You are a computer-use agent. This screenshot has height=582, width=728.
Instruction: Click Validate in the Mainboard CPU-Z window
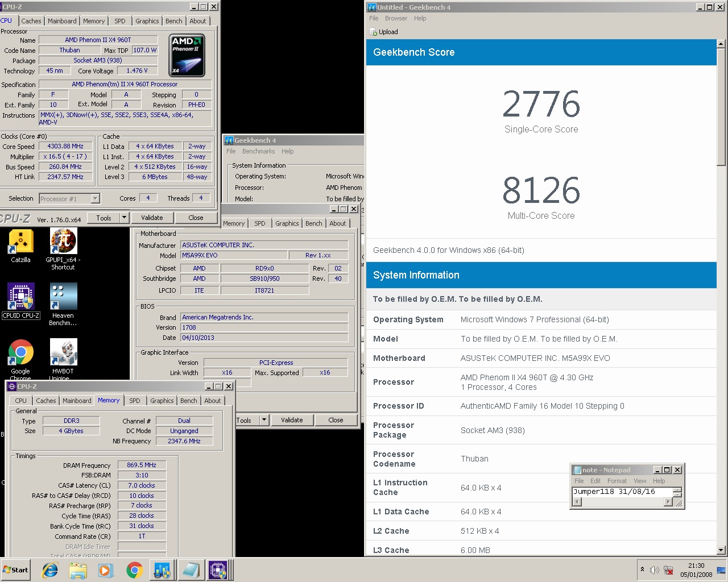pyautogui.click(x=292, y=420)
